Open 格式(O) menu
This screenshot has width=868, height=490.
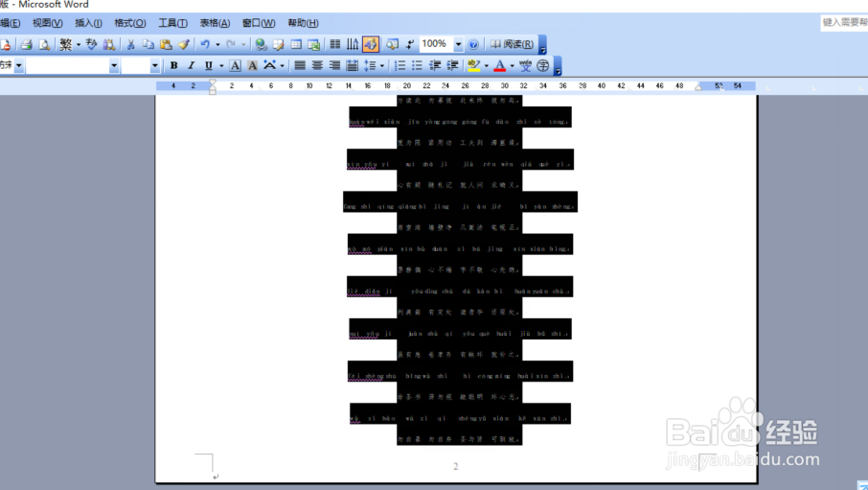[x=130, y=23]
